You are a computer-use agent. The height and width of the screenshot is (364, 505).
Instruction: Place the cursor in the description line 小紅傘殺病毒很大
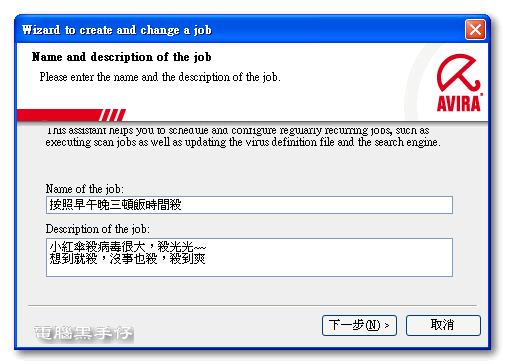[x=128, y=247]
